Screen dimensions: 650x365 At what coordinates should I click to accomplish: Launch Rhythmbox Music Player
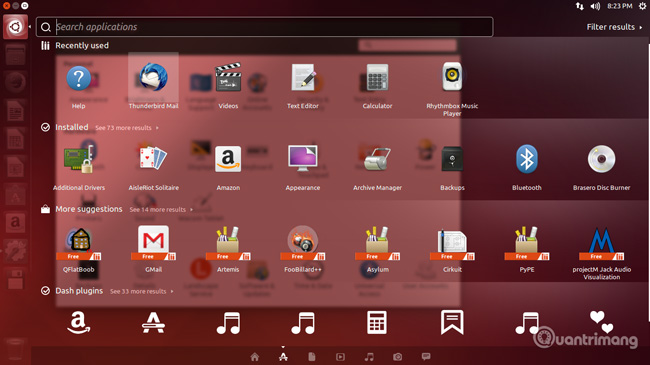click(452, 77)
